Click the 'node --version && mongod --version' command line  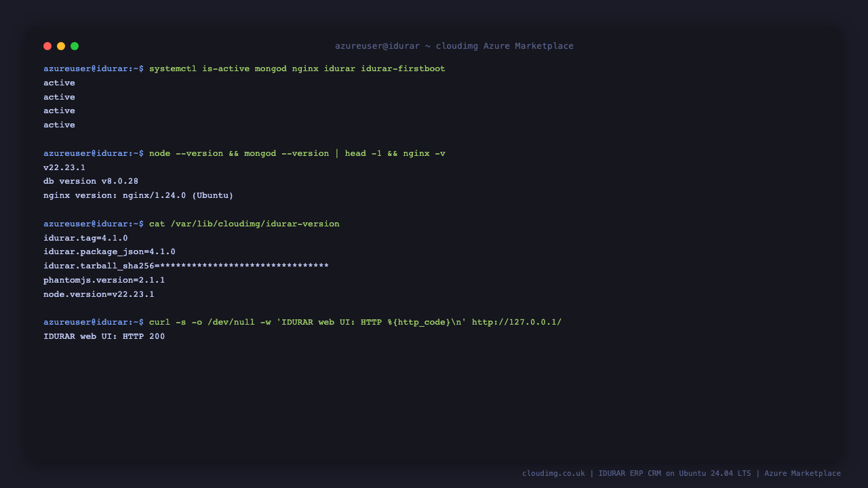[297, 154]
